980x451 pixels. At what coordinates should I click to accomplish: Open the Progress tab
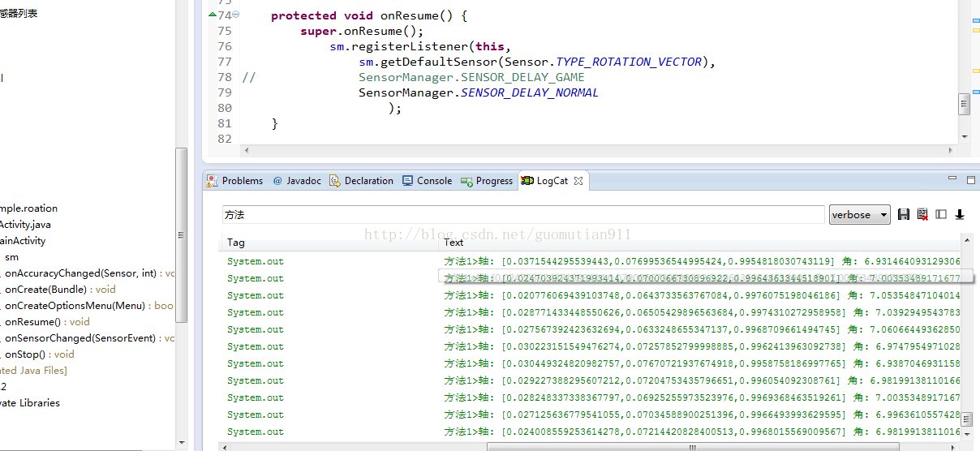point(488,181)
